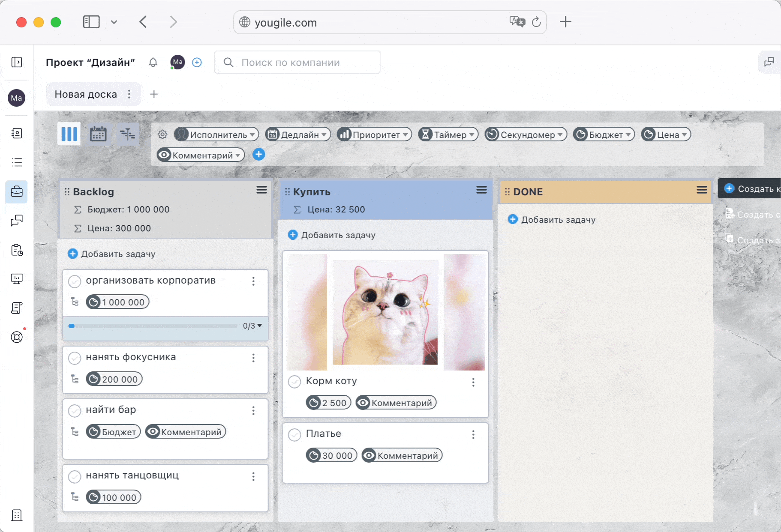The width and height of the screenshot is (781, 532).
Task: Open the Цена sticker dropdown
Action: (666, 134)
